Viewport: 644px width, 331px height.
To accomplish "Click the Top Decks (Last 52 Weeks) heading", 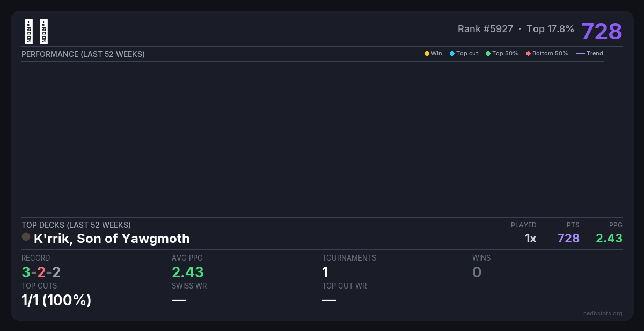I will pyautogui.click(x=76, y=225).
